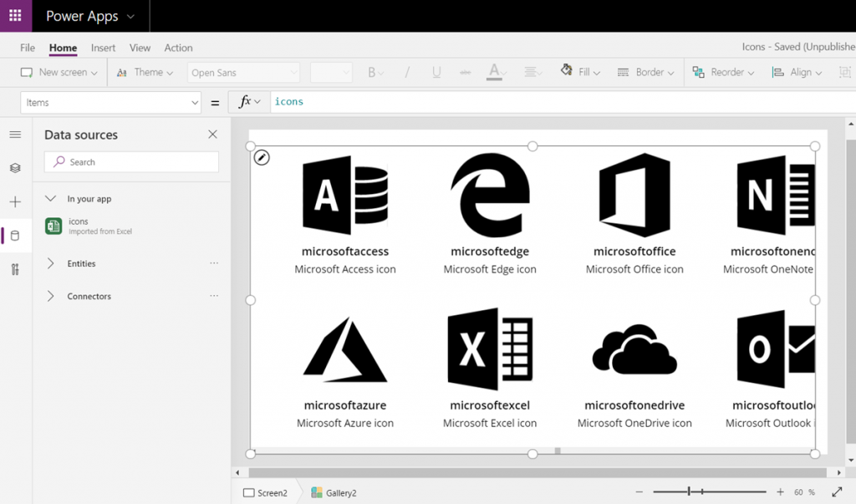The height and width of the screenshot is (504, 856).
Task: Click the zoom slider track
Action: tap(710, 492)
